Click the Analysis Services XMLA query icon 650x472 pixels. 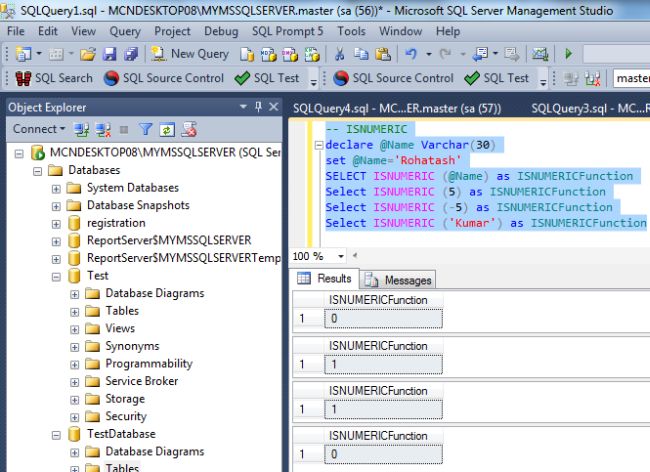(312, 54)
